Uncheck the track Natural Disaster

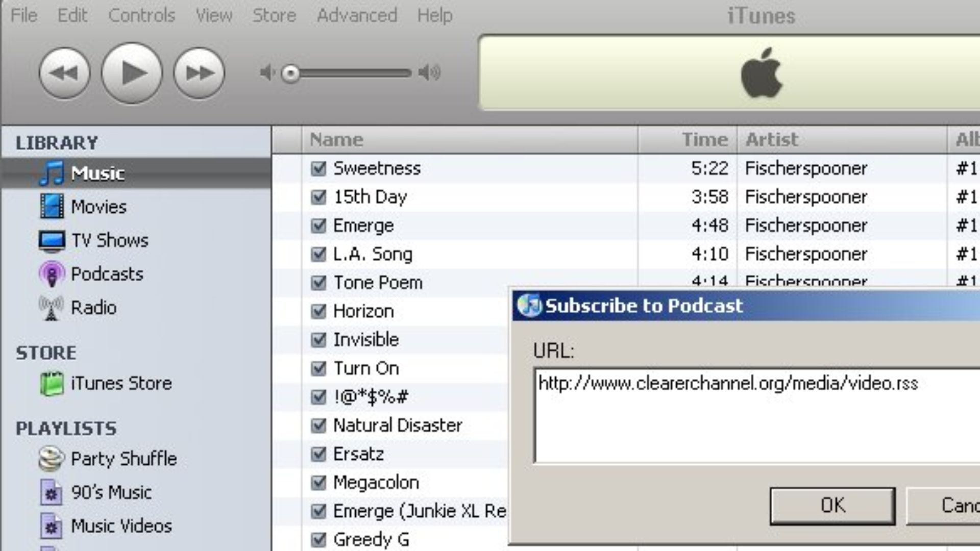(x=318, y=425)
